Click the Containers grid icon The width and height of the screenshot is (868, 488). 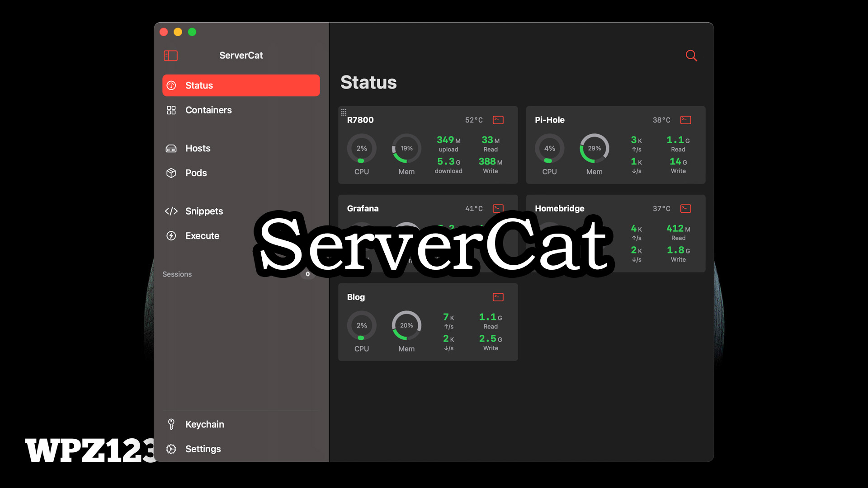pos(171,110)
